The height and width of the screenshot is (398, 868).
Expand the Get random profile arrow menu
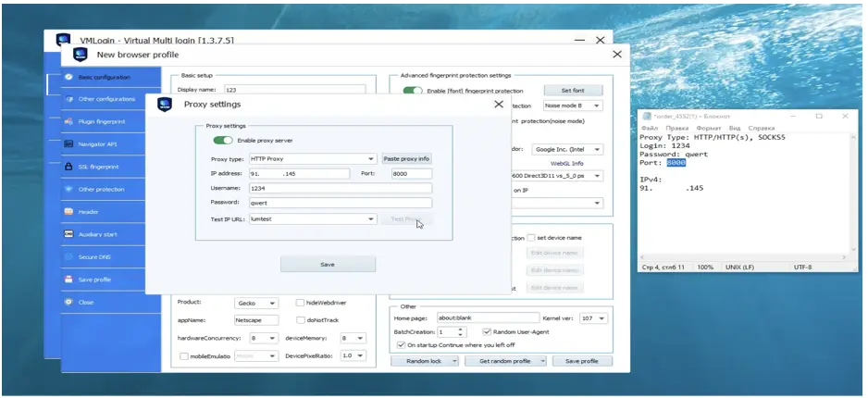542,361
